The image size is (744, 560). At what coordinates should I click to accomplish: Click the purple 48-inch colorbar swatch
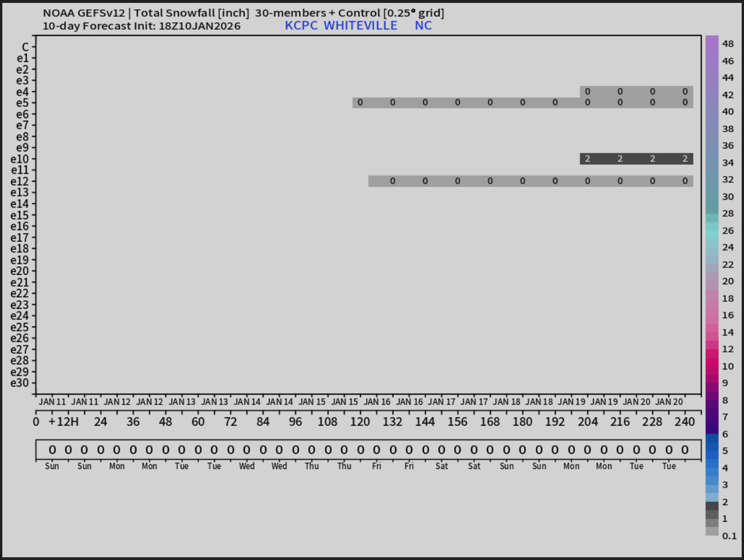[712, 43]
